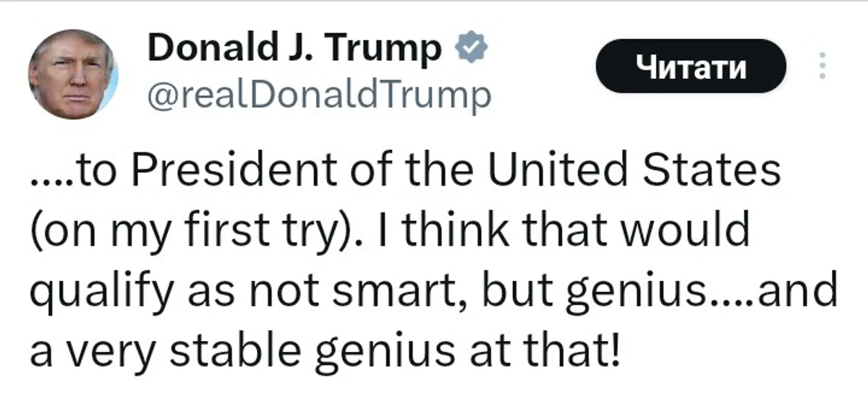Open the profile avatar photo
868x401 pixels.
(x=72, y=74)
